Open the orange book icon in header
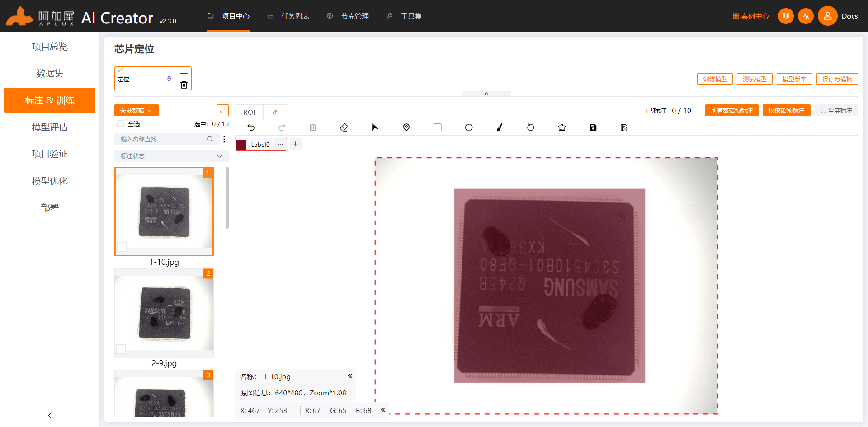 (x=786, y=16)
